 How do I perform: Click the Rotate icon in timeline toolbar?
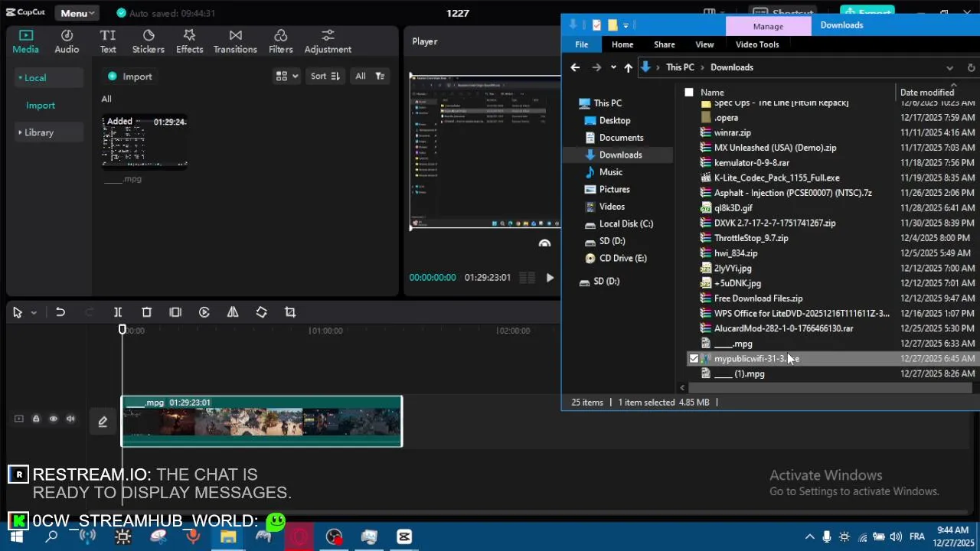[262, 312]
